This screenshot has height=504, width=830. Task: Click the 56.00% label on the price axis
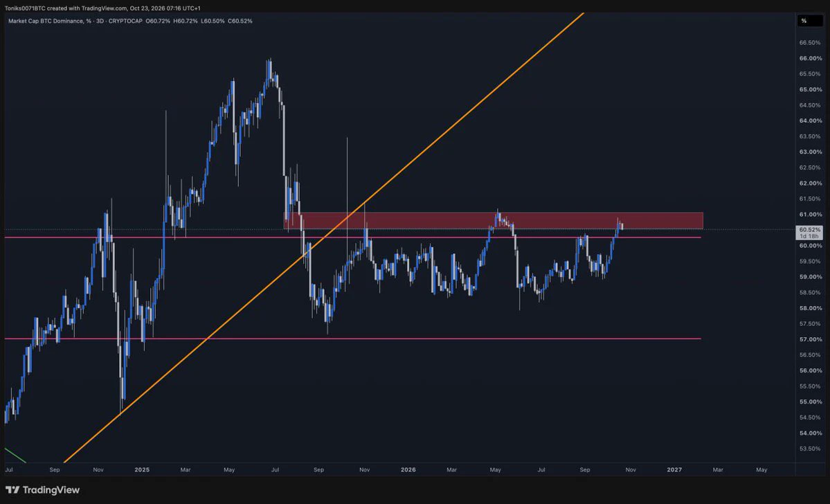click(811, 370)
